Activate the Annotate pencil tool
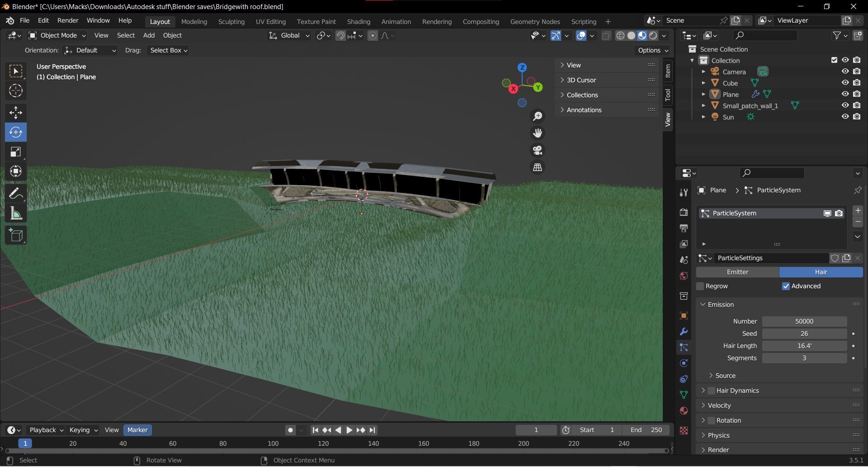Screen dimensions: 868x467 pyautogui.click(x=16, y=194)
